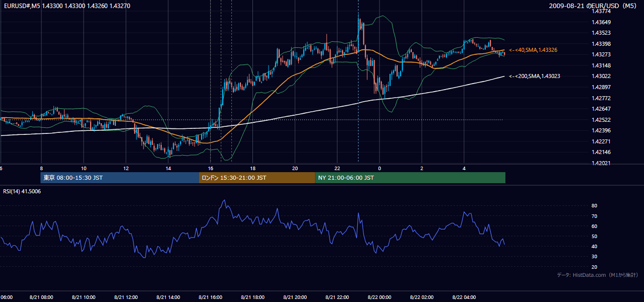Click the 8/21 14:00 bottom time label
Viewport: 644px width, 302px height.
(168, 297)
